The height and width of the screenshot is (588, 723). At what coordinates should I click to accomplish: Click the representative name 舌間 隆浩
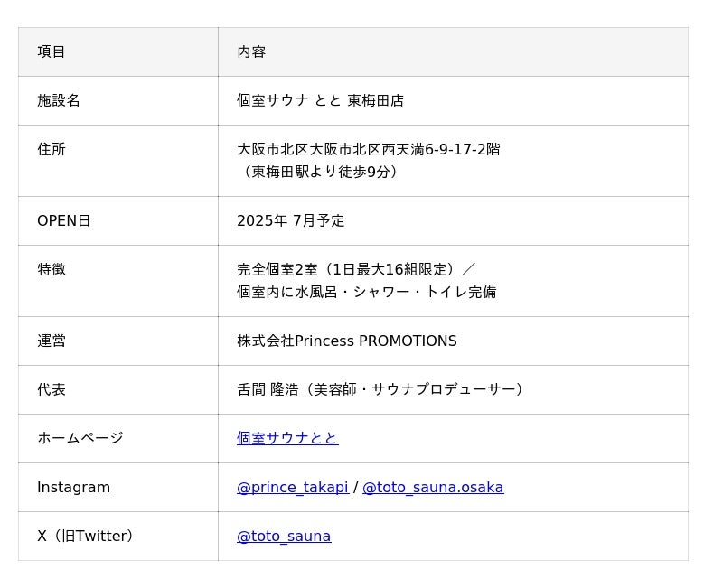pyautogui.click(x=268, y=389)
